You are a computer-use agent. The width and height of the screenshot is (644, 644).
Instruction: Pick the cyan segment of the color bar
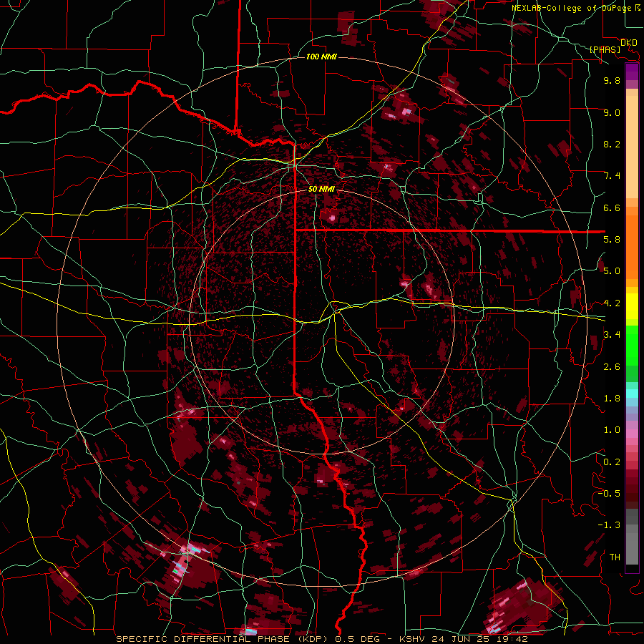pyautogui.click(x=632, y=394)
